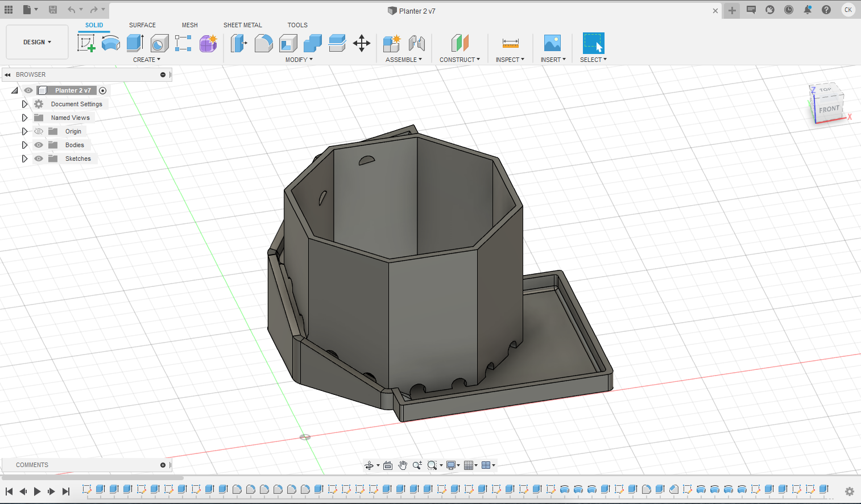This screenshot has height=504, width=861.
Task: Open the CONSTRUCT menu
Action: point(460,60)
